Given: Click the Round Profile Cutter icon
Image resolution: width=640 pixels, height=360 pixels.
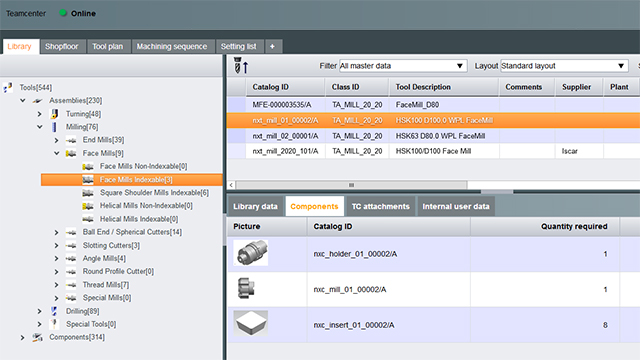Looking at the screenshot, I should point(71,271).
